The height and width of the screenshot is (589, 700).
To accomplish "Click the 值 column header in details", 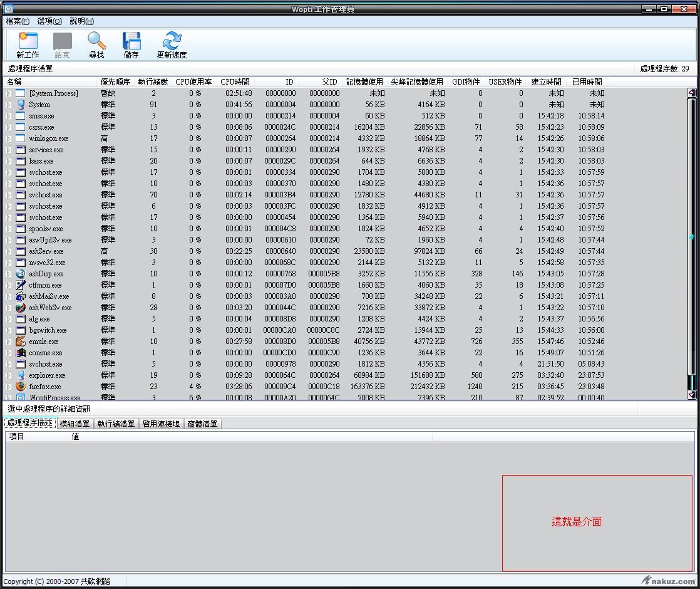I will pyautogui.click(x=250, y=437).
